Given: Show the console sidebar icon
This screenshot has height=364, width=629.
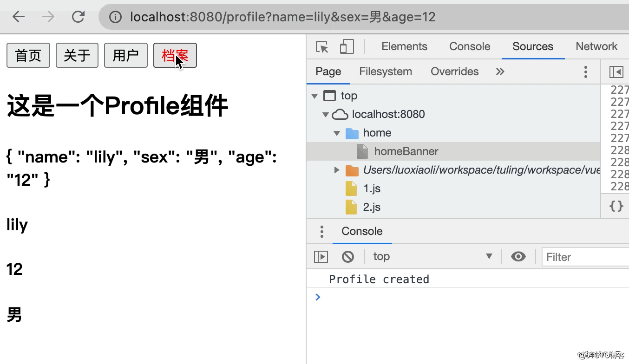Looking at the screenshot, I should coord(321,256).
